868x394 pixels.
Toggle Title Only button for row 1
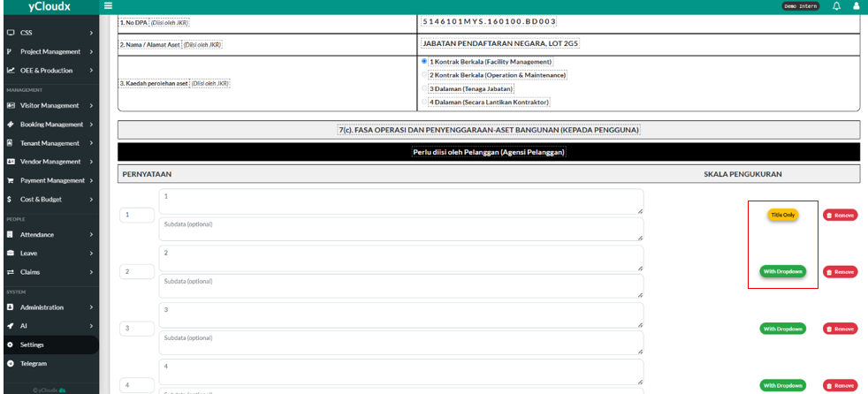[x=783, y=215]
